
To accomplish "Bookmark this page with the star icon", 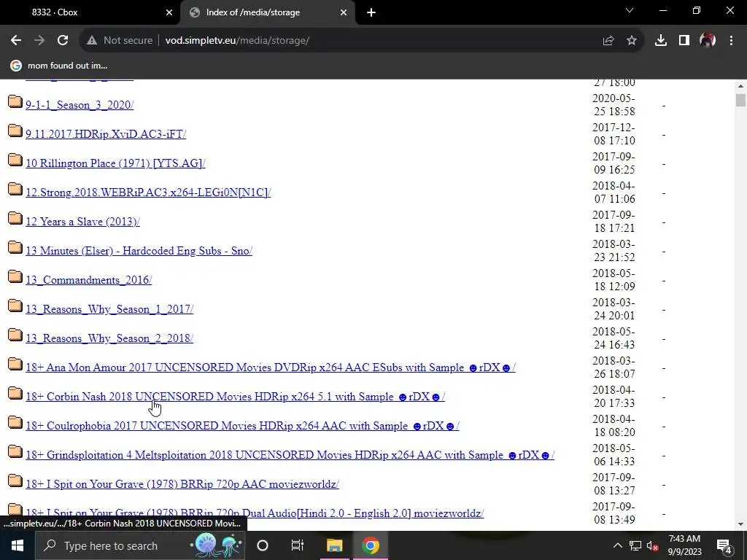I will (x=632, y=41).
